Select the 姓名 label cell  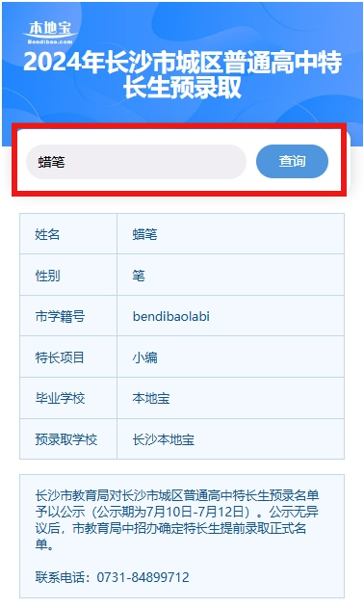[x=68, y=234]
